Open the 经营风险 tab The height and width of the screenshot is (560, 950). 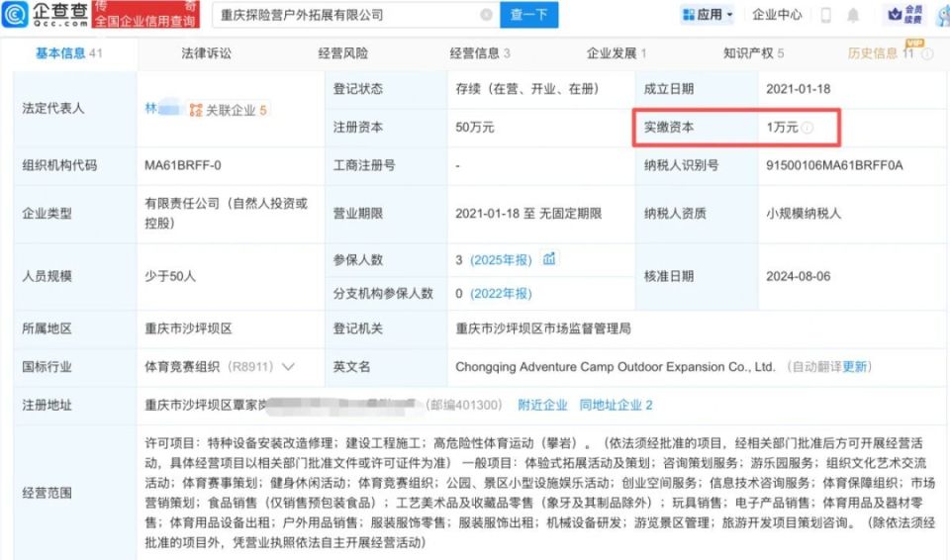(x=343, y=53)
